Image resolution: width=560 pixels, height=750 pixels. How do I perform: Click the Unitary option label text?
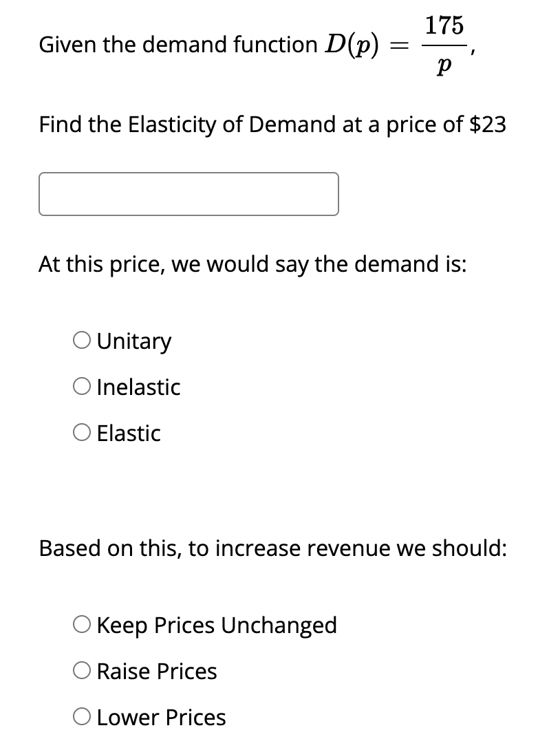[134, 340]
